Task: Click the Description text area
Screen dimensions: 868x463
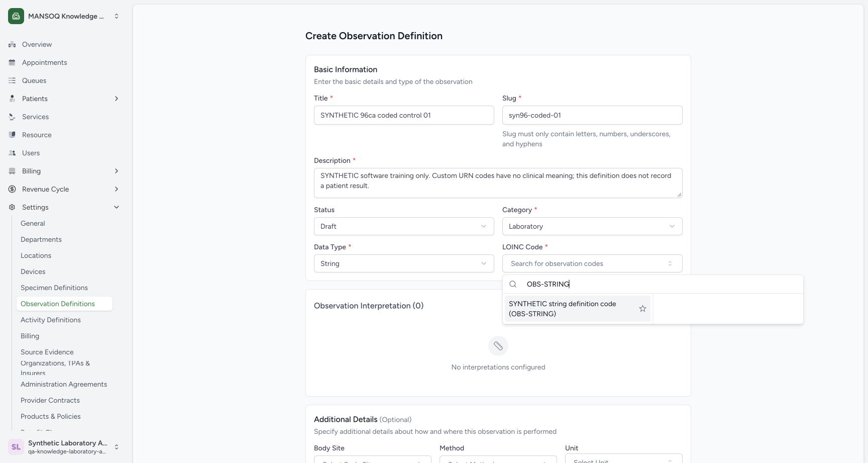Action: [498, 183]
